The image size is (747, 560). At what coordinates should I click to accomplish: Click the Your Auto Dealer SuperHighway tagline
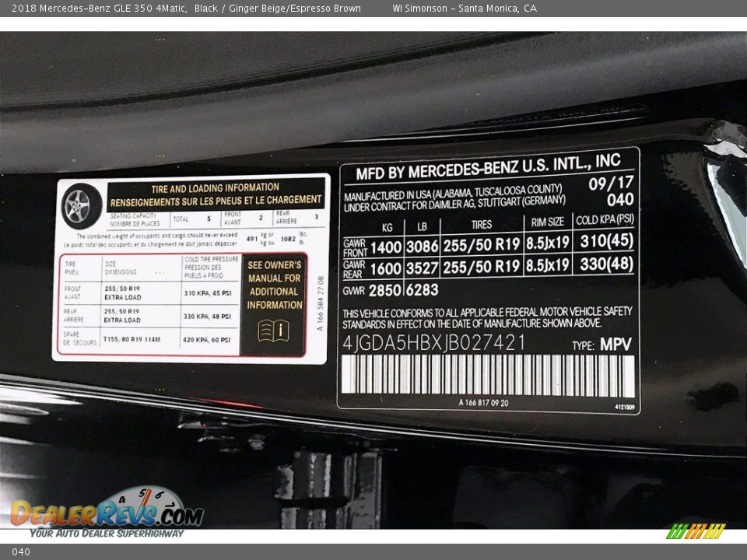[x=107, y=534]
